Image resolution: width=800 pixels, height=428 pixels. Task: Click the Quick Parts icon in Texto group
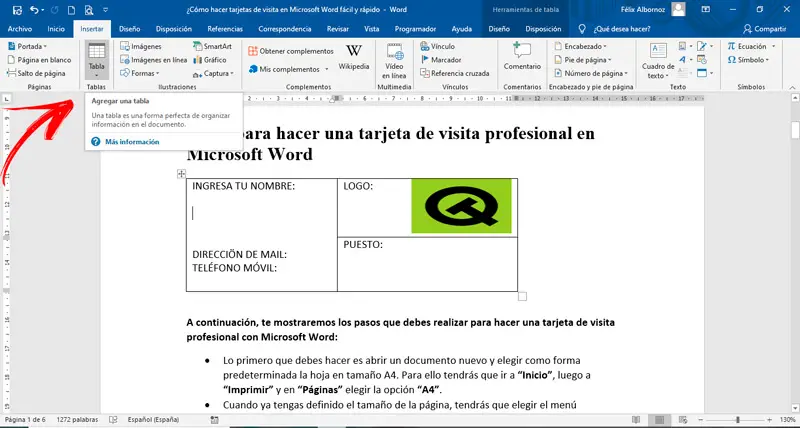(x=683, y=46)
